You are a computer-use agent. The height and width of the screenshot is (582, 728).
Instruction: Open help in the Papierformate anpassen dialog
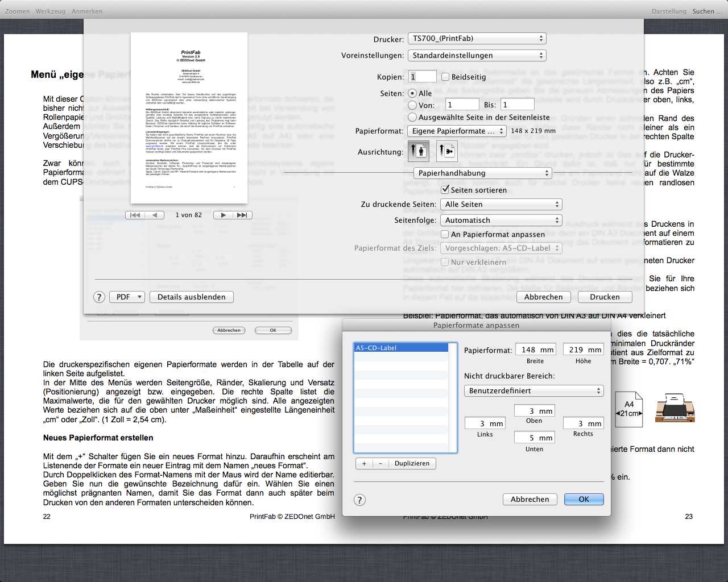coord(359,500)
